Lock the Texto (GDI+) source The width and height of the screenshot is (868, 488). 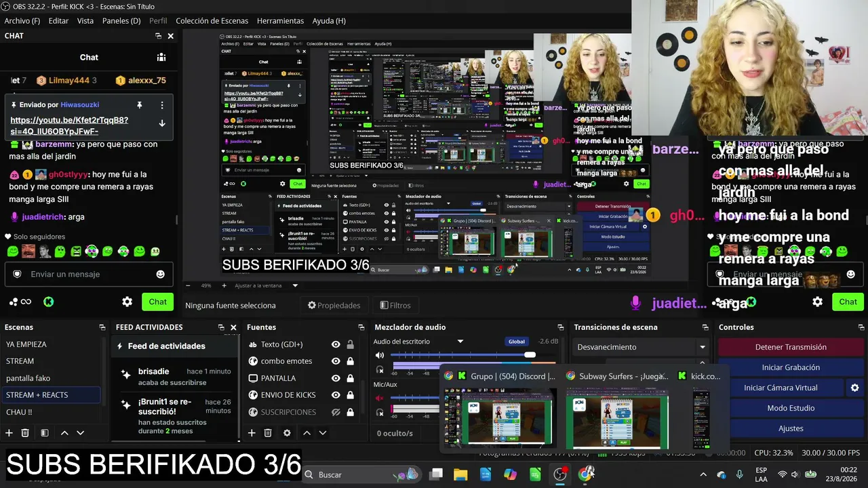(350, 344)
